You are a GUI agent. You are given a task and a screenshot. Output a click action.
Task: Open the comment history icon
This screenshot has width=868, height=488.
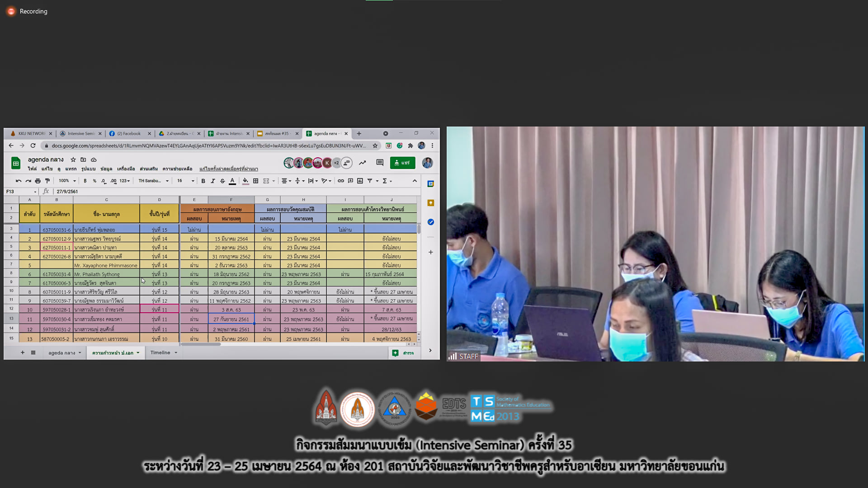click(x=380, y=163)
